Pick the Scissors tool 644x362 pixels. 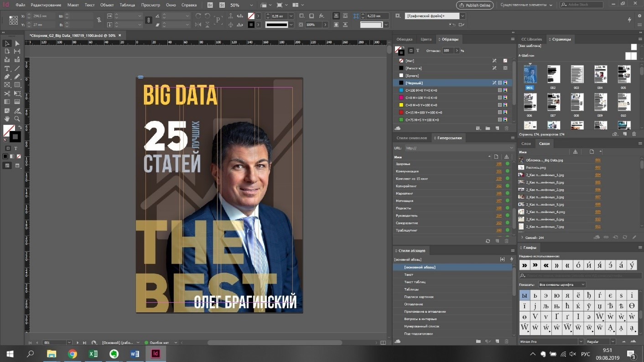coord(7,93)
